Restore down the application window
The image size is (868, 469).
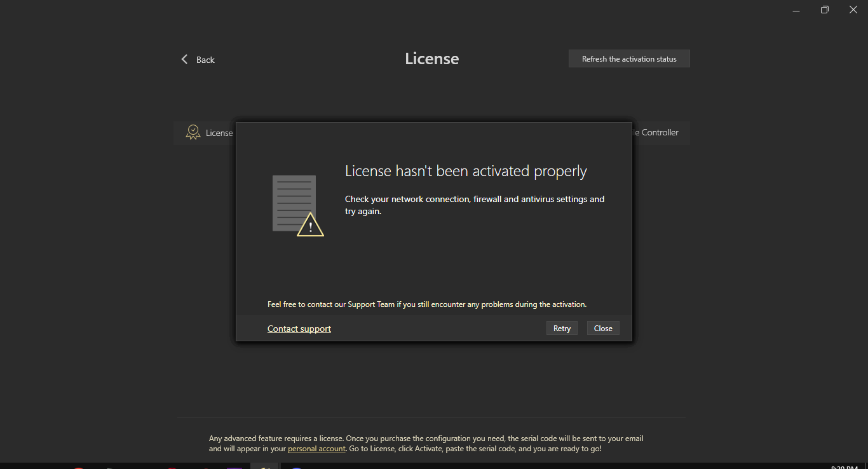coord(824,10)
